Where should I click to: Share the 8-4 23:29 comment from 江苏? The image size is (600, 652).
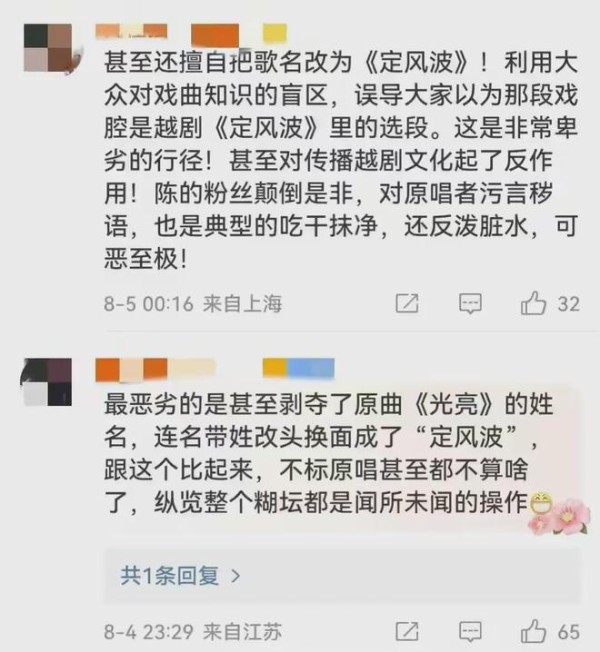coord(407,631)
